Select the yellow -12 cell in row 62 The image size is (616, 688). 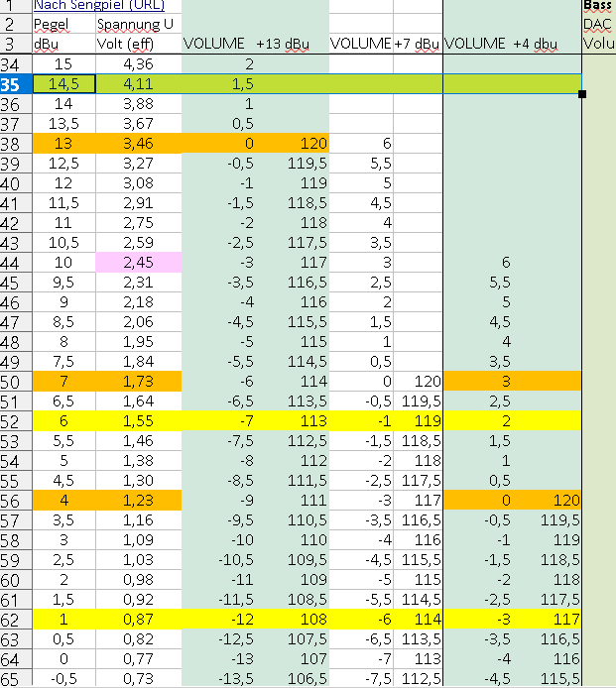[218, 620]
